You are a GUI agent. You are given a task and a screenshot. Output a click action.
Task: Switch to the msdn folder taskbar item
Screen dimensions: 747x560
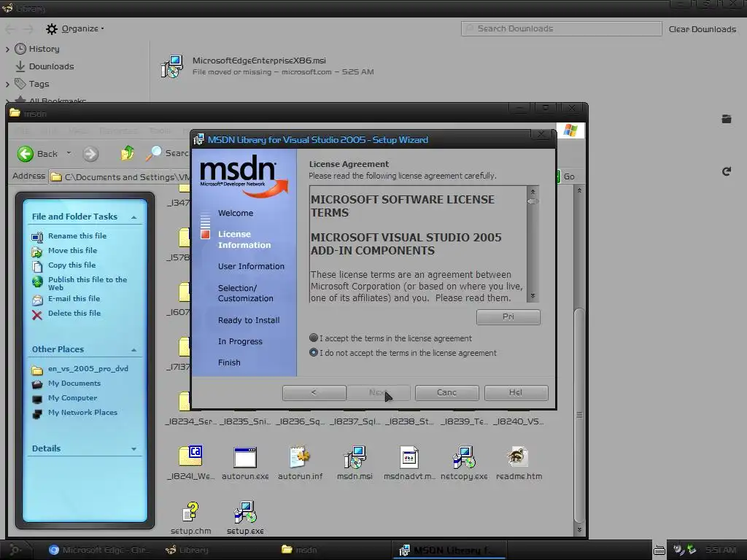point(299,550)
